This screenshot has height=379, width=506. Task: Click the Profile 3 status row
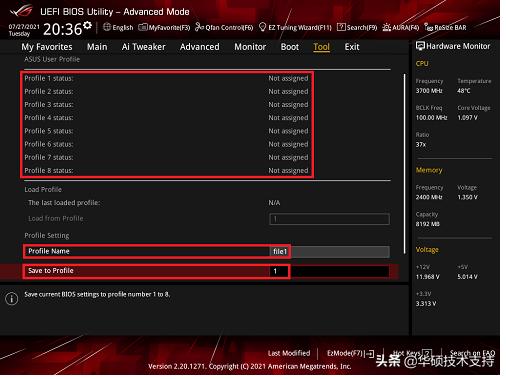click(x=166, y=105)
